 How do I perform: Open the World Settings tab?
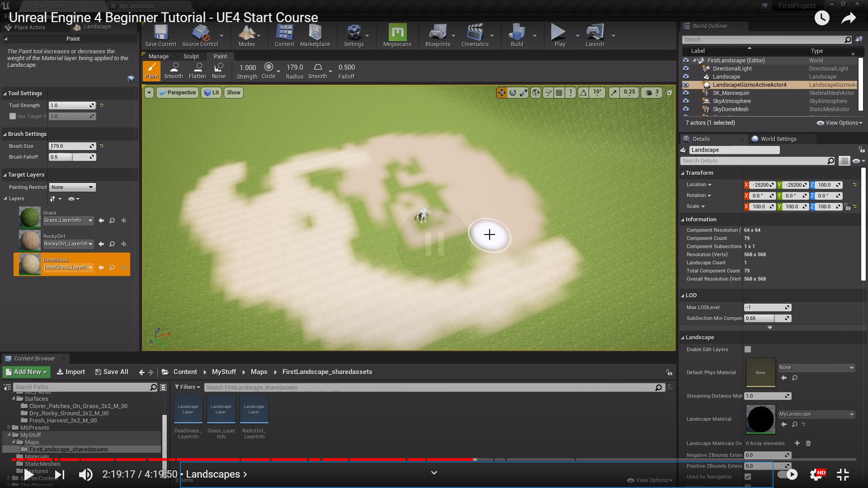778,139
